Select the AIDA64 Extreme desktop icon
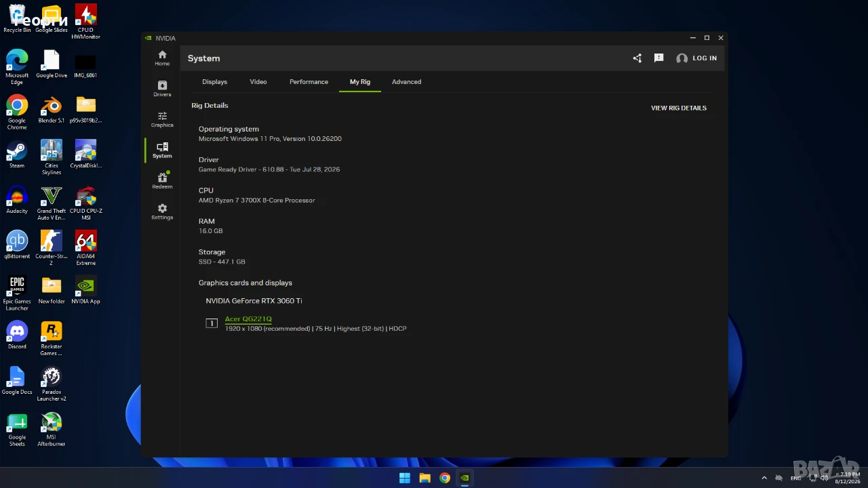This screenshot has height=488, width=868. pyautogui.click(x=85, y=248)
